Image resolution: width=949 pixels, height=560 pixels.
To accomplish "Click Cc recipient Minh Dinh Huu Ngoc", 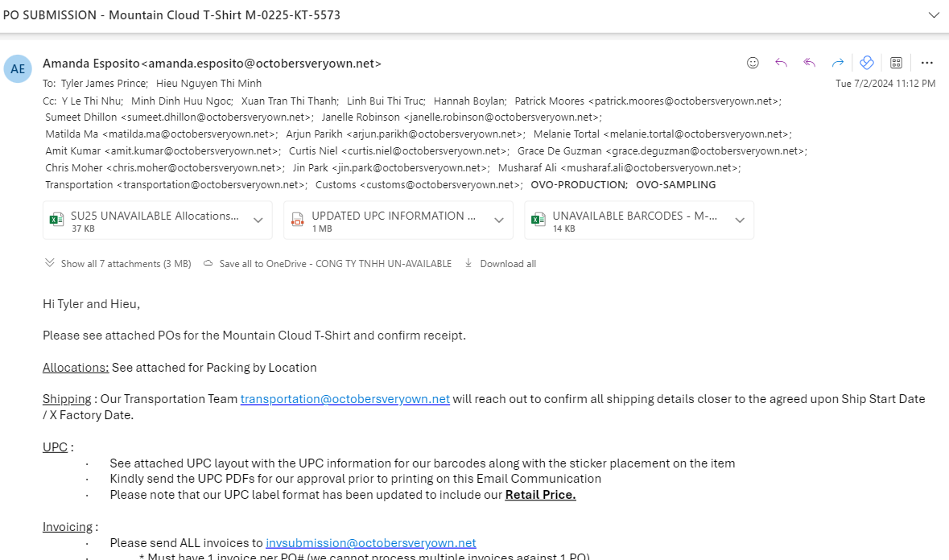I will 182,101.
